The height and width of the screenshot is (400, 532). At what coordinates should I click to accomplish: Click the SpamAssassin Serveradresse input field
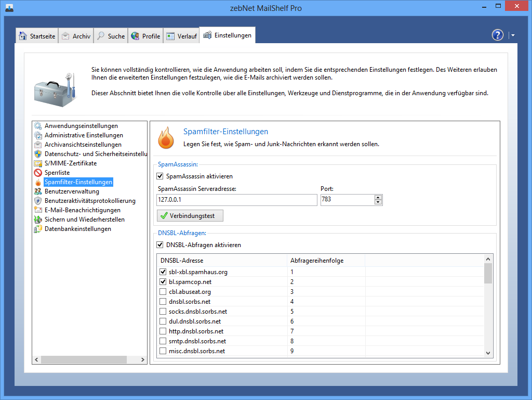pyautogui.click(x=236, y=200)
